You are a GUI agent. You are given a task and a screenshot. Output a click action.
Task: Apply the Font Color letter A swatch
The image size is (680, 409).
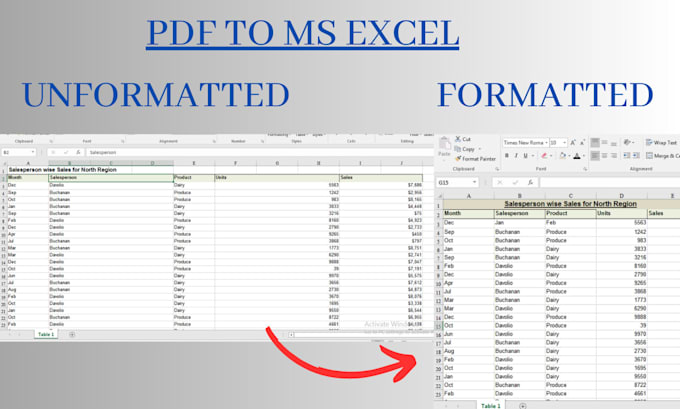pos(577,155)
